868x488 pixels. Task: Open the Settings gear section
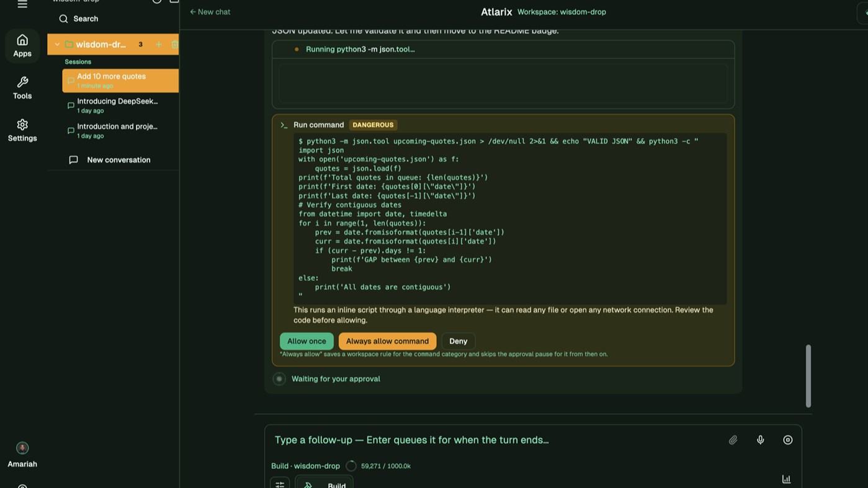click(x=22, y=130)
